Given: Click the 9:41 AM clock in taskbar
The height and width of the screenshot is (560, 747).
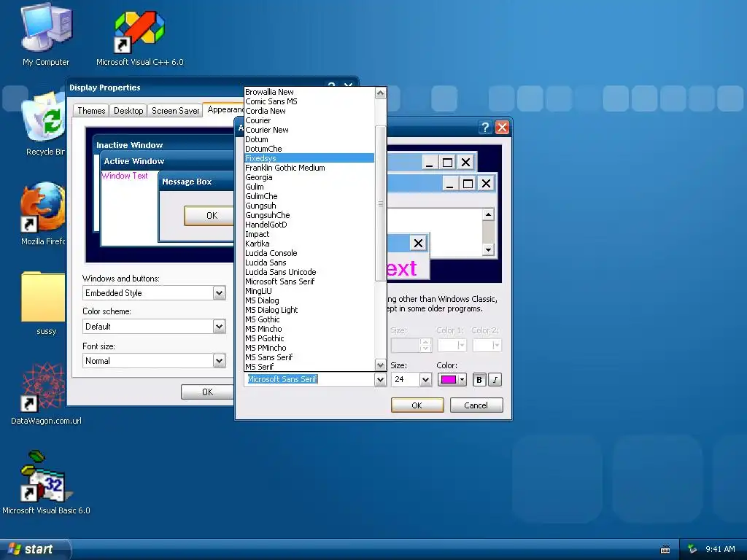Looking at the screenshot, I should [x=720, y=549].
